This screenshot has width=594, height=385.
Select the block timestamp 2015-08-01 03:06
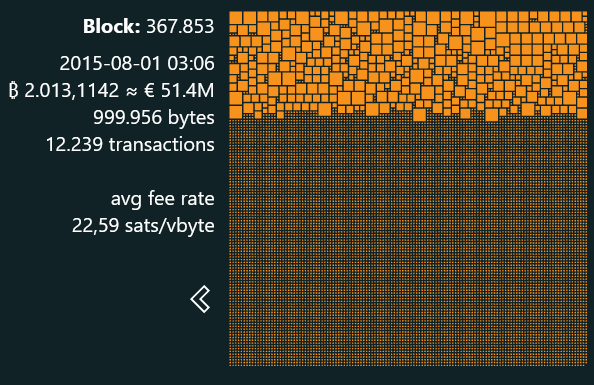tap(137, 63)
